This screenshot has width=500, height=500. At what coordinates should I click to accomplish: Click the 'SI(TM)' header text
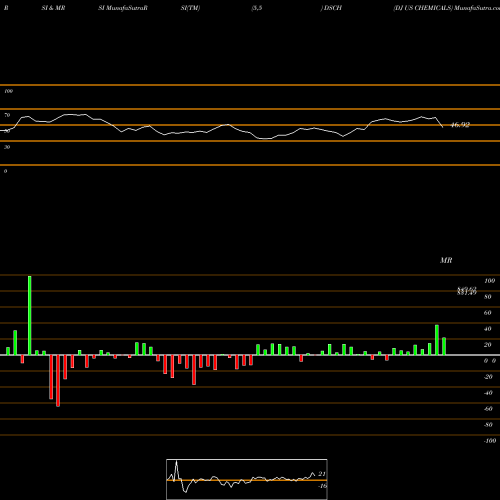pyautogui.click(x=190, y=8)
